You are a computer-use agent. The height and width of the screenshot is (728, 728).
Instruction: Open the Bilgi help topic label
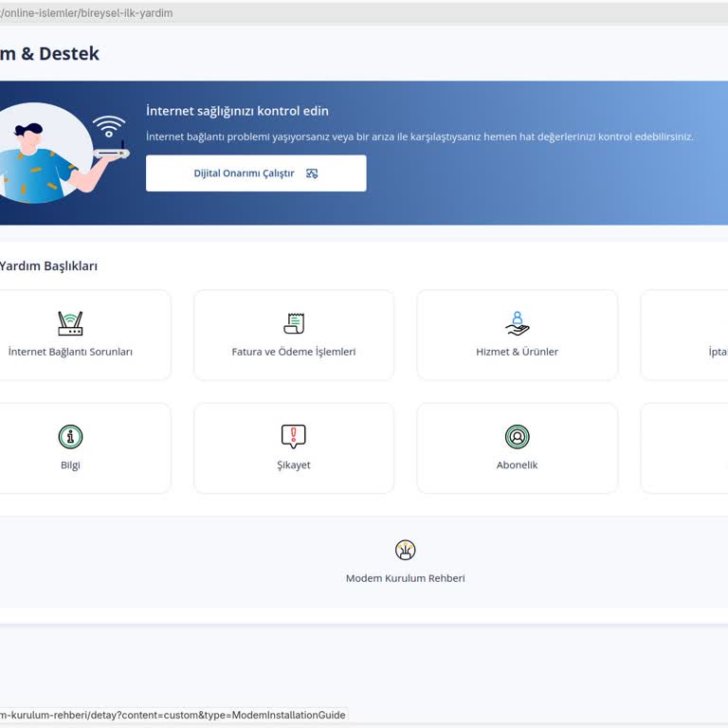point(70,465)
